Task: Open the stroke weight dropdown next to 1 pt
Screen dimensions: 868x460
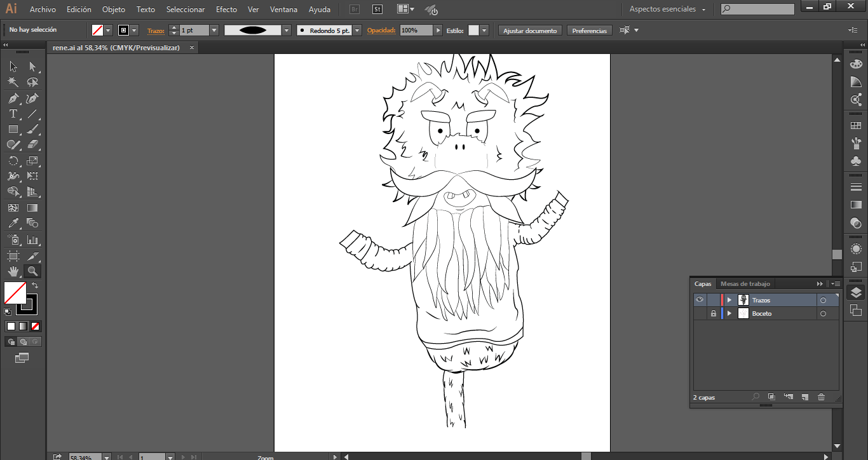Action: [x=214, y=30]
